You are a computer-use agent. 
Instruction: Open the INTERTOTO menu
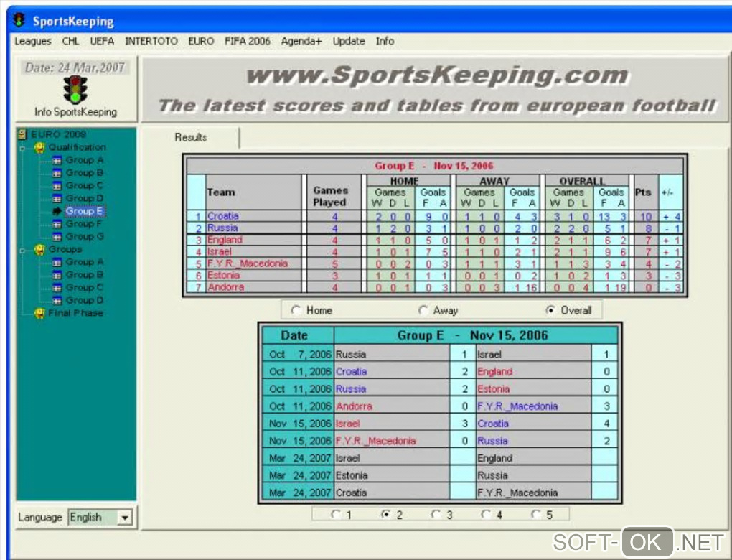point(151,41)
